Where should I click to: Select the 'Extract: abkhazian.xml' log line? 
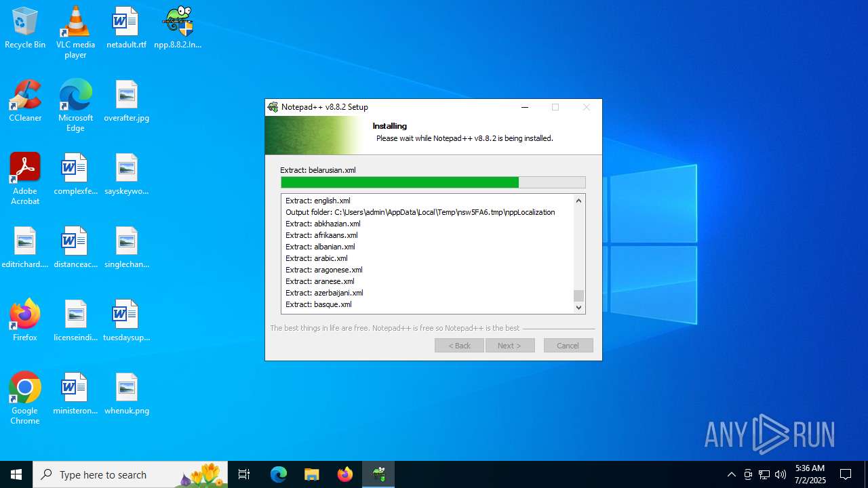pyautogui.click(x=323, y=224)
